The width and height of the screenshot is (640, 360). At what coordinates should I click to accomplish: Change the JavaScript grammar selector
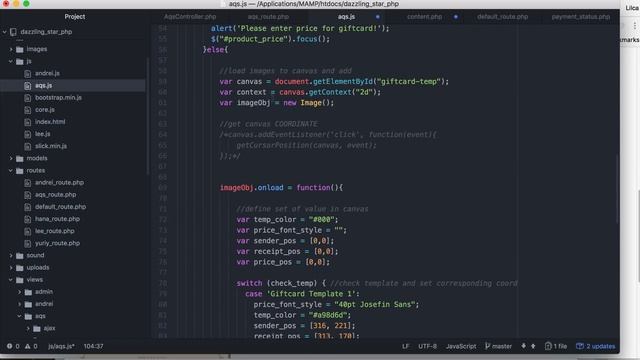pos(461,346)
